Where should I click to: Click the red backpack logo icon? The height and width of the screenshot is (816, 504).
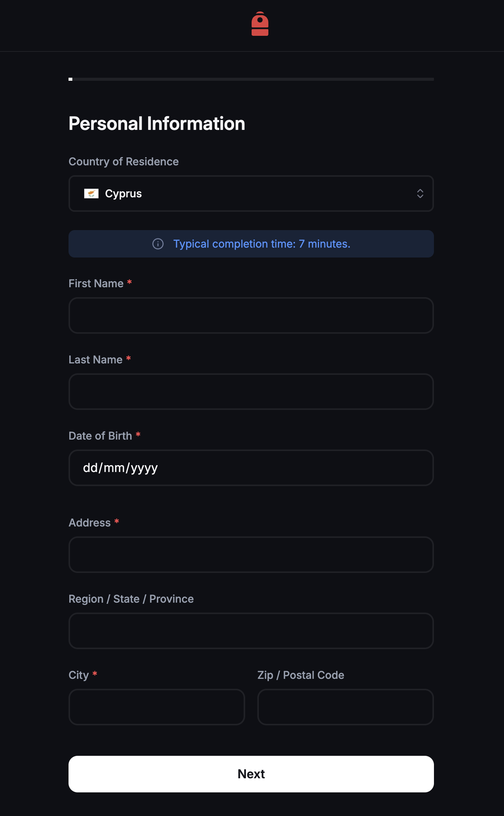(x=260, y=24)
